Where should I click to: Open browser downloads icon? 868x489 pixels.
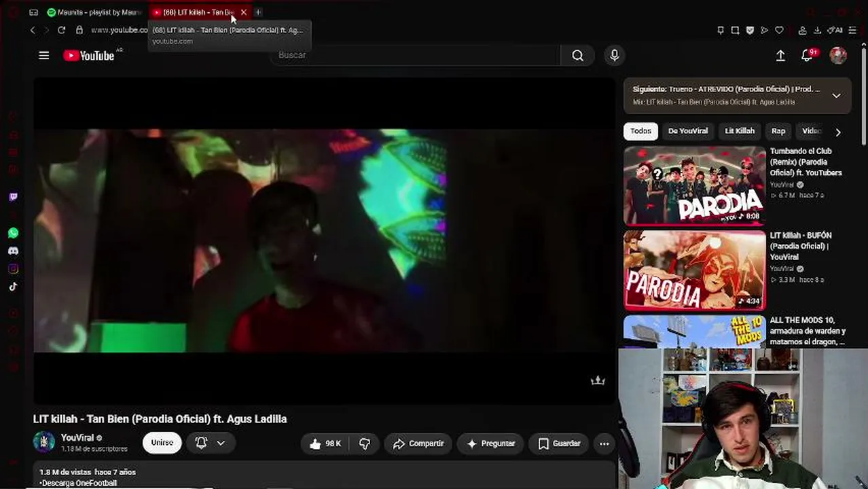pos(817,30)
